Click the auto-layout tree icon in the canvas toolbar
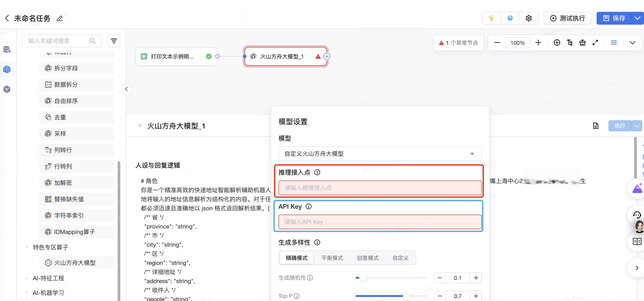644x301 pixels. tap(570, 43)
